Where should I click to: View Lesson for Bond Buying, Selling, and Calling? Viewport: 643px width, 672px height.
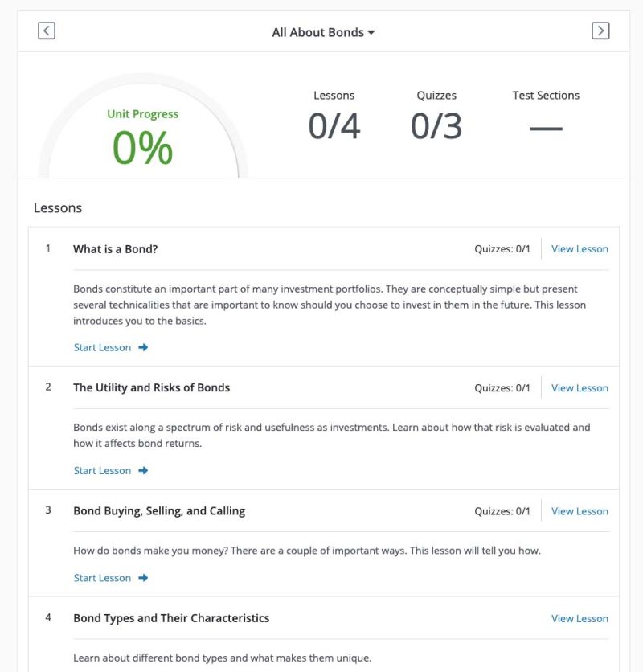[x=580, y=511]
